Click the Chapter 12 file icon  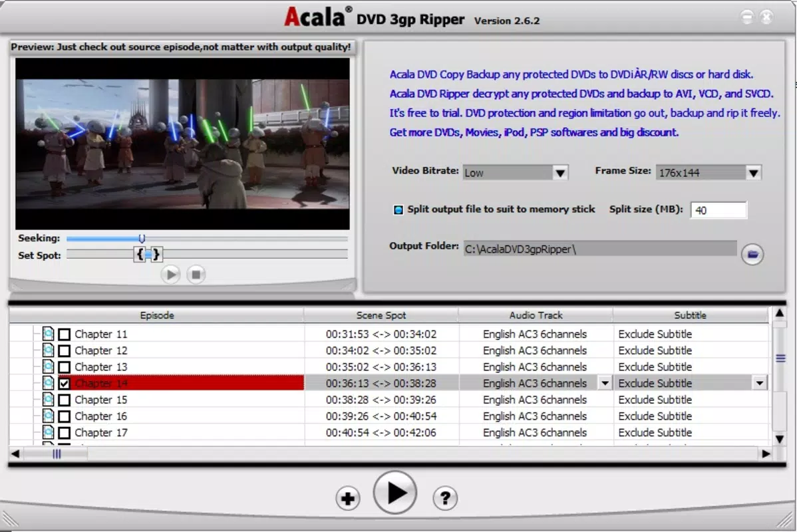click(48, 350)
